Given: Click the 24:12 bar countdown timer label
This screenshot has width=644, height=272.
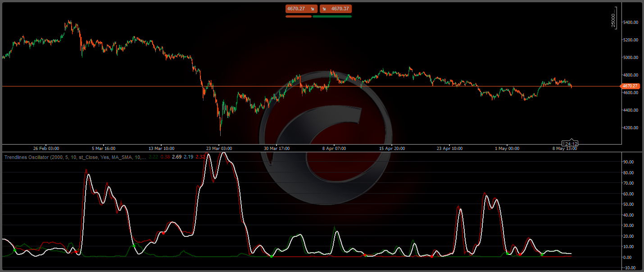Looking at the screenshot, I should pyautogui.click(x=571, y=143).
